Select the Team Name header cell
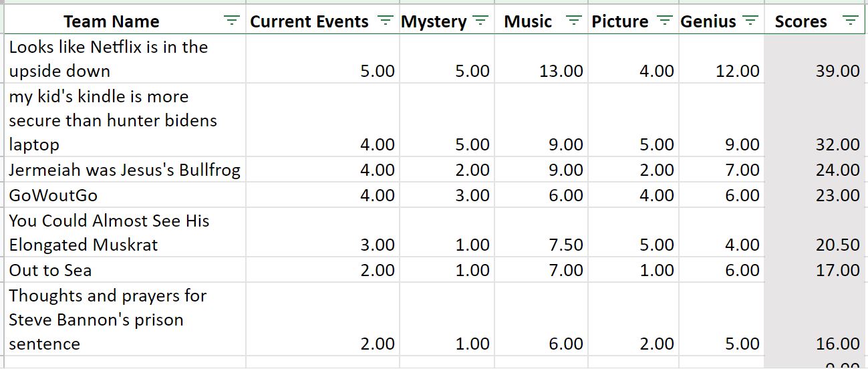 coord(125,21)
